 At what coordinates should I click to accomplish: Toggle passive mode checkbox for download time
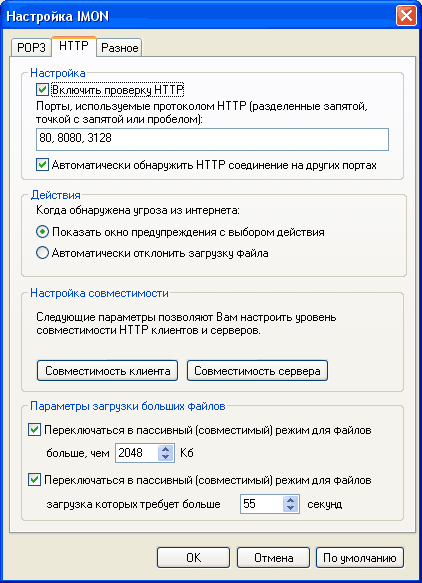pyautogui.click(x=34, y=480)
